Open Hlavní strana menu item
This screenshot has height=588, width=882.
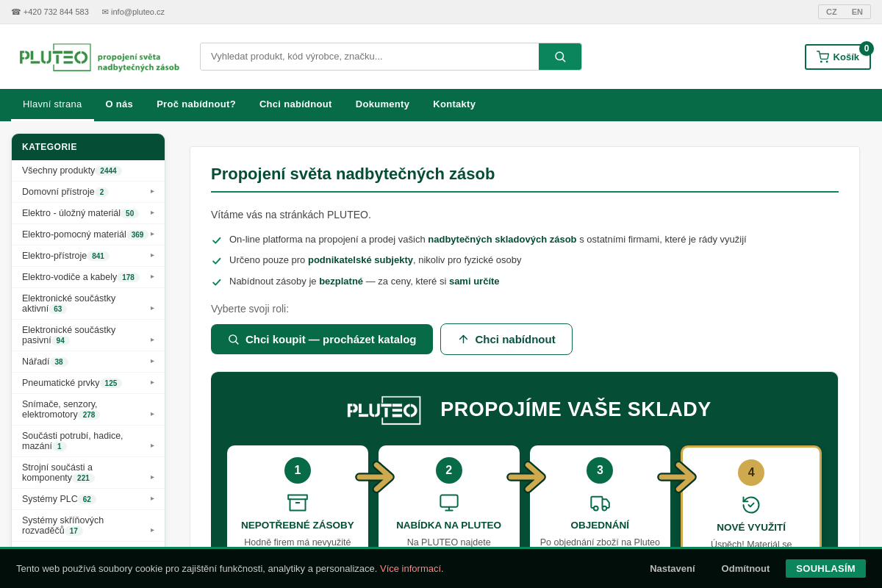pyautogui.click(x=52, y=104)
